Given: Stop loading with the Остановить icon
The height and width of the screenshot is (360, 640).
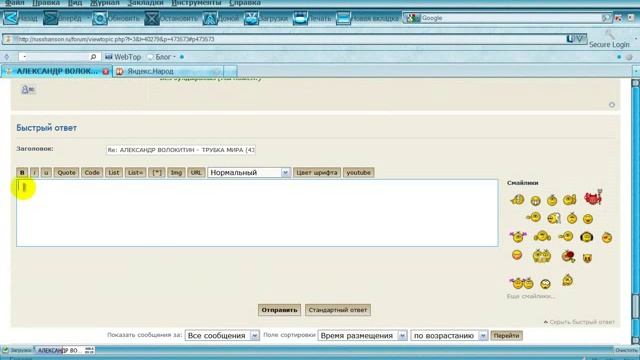Looking at the screenshot, I should [151, 18].
